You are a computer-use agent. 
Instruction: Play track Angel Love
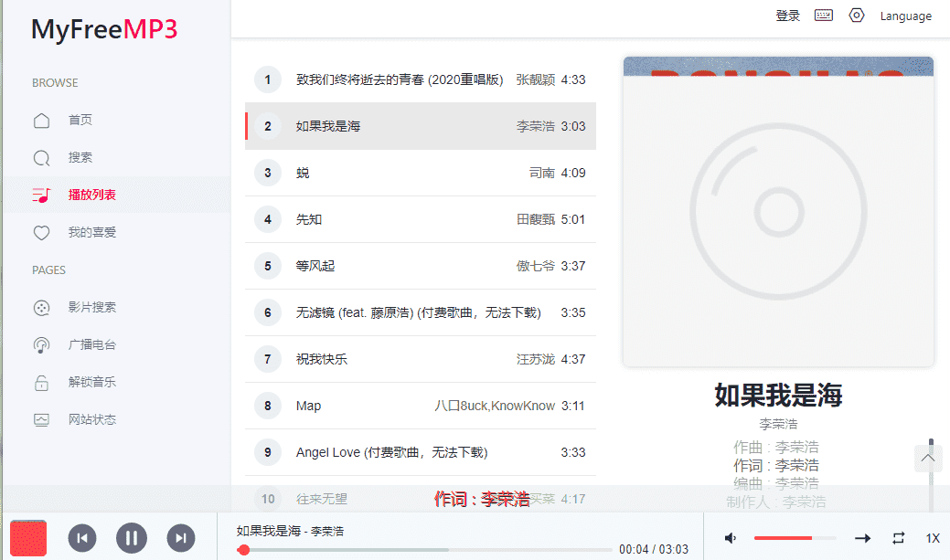[421, 452]
